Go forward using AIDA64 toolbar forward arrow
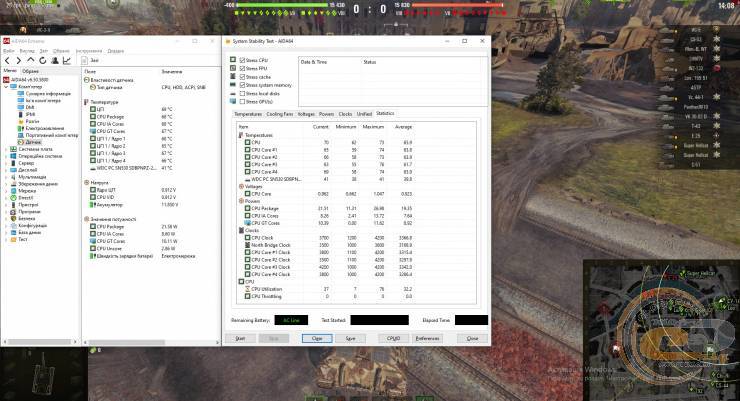 [18, 60]
